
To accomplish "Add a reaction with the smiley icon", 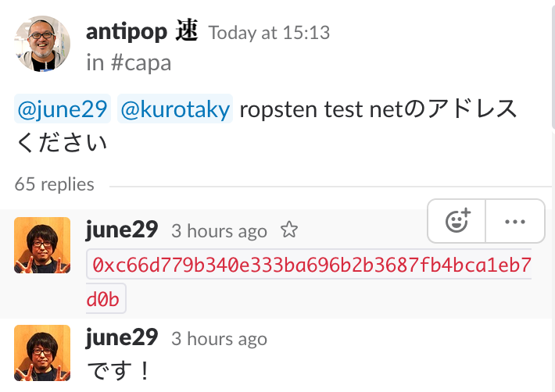I will coord(457,221).
